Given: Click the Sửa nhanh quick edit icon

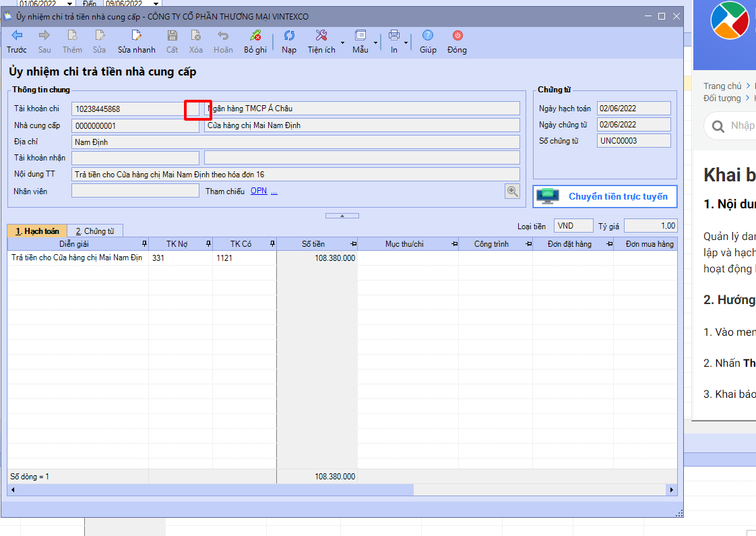Looking at the screenshot, I should click(136, 36).
